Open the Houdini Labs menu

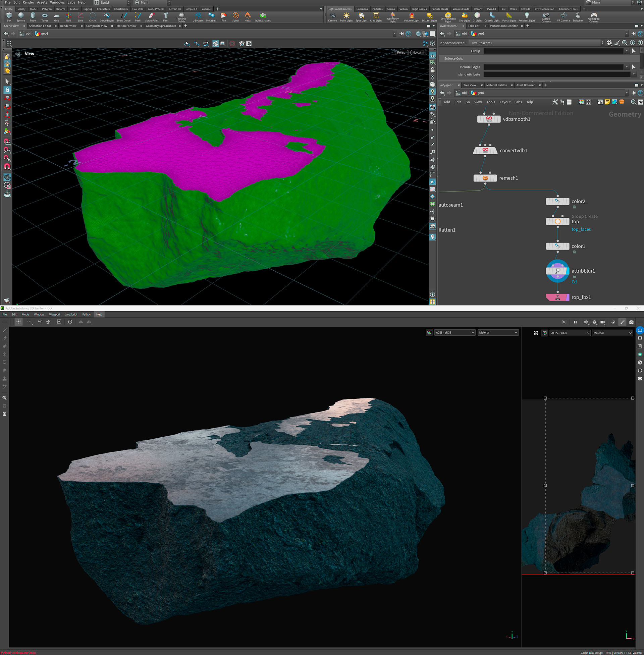[71, 2]
